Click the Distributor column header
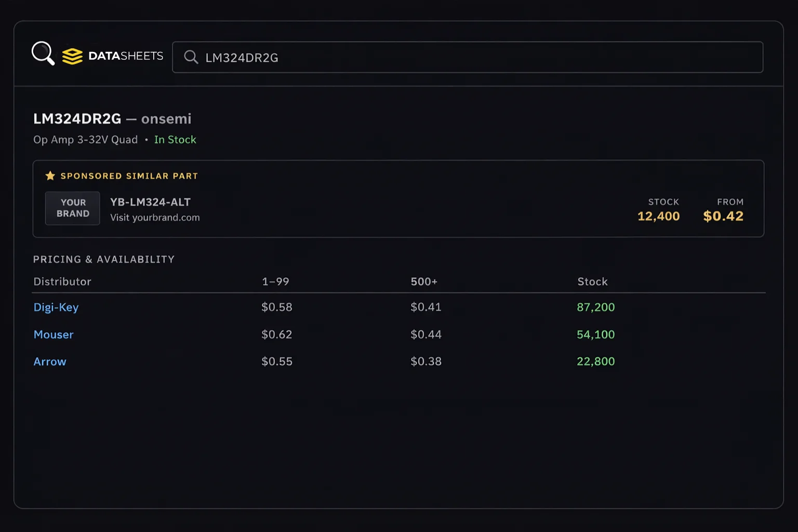 coord(62,282)
